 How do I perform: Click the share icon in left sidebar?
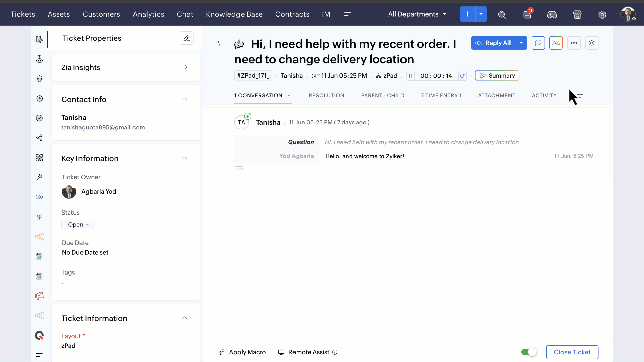click(39, 138)
